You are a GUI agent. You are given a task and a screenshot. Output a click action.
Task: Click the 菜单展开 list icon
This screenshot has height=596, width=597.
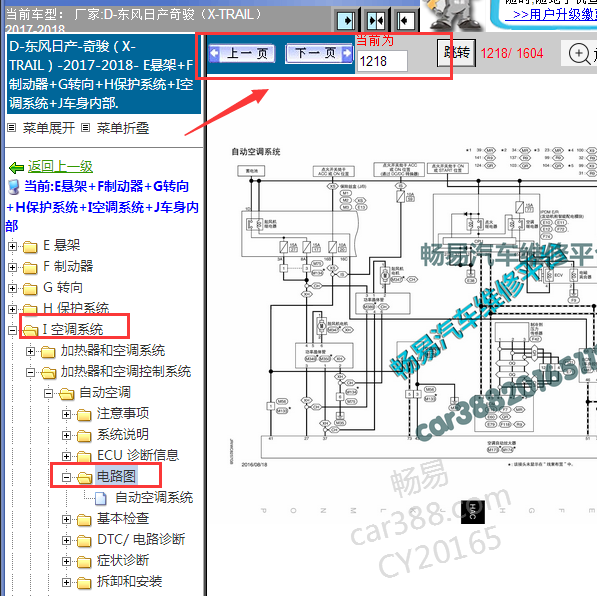pyautogui.click(x=12, y=128)
